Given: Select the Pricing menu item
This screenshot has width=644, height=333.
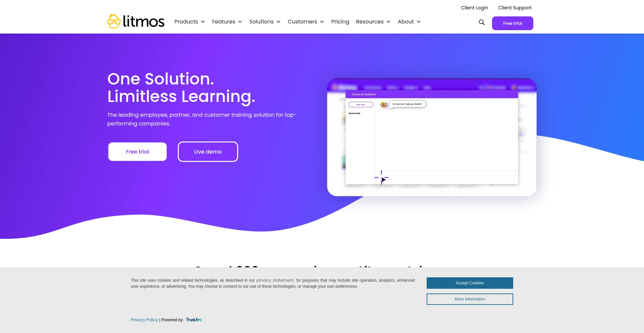Looking at the screenshot, I should pos(340,21).
